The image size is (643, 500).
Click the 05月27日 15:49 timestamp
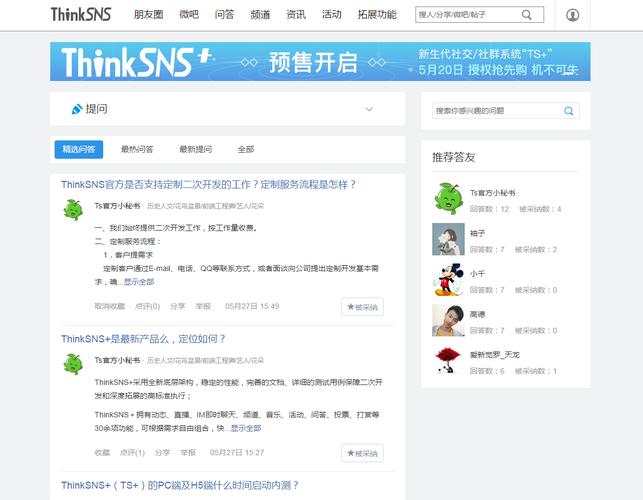[x=252, y=306]
